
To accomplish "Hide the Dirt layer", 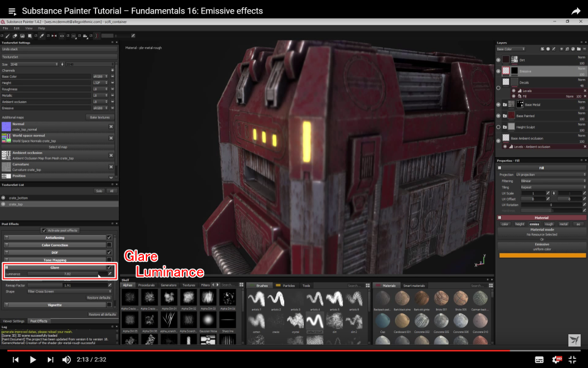I will (x=499, y=59).
